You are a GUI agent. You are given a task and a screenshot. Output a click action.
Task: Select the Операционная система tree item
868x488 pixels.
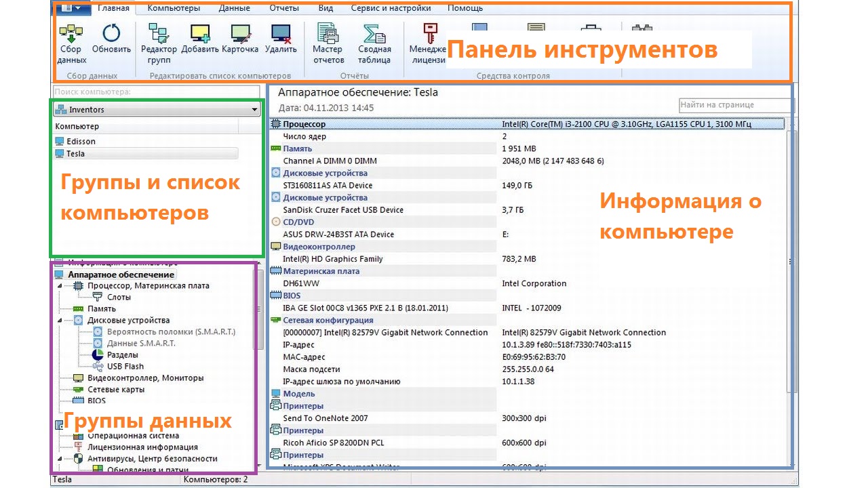(133, 436)
